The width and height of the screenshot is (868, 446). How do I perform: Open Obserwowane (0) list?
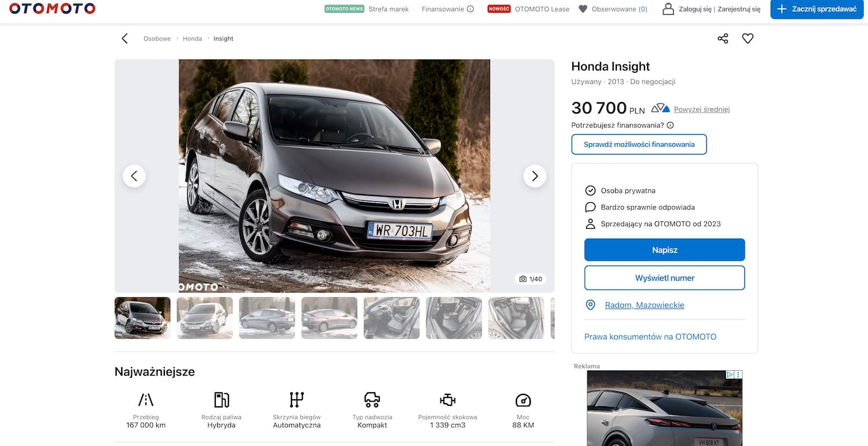point(620,9)
